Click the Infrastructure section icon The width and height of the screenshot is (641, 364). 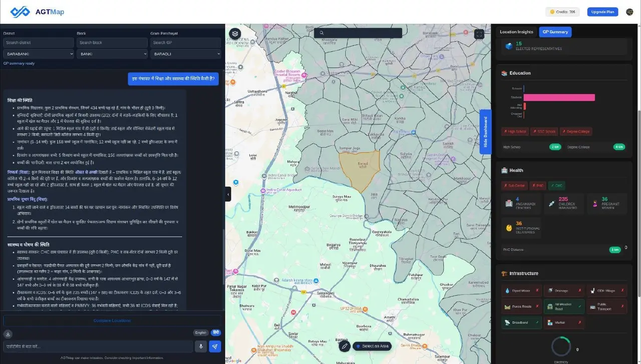(x=504, y=273)
